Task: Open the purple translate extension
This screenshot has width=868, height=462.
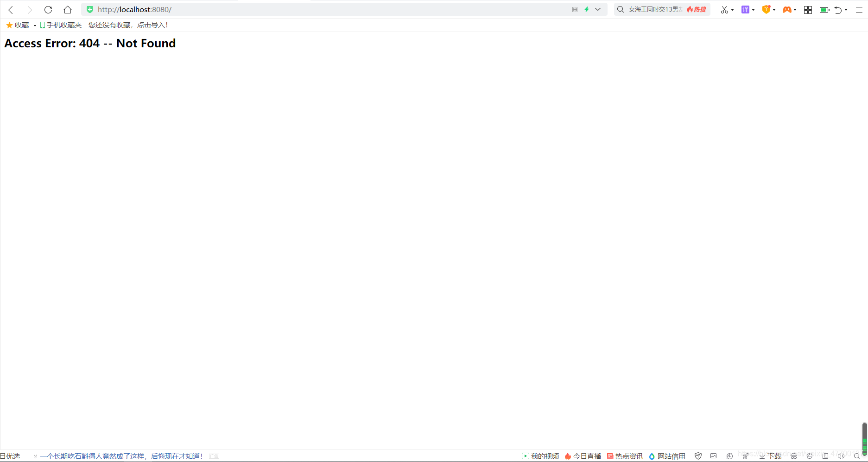Action: [745, 10]
